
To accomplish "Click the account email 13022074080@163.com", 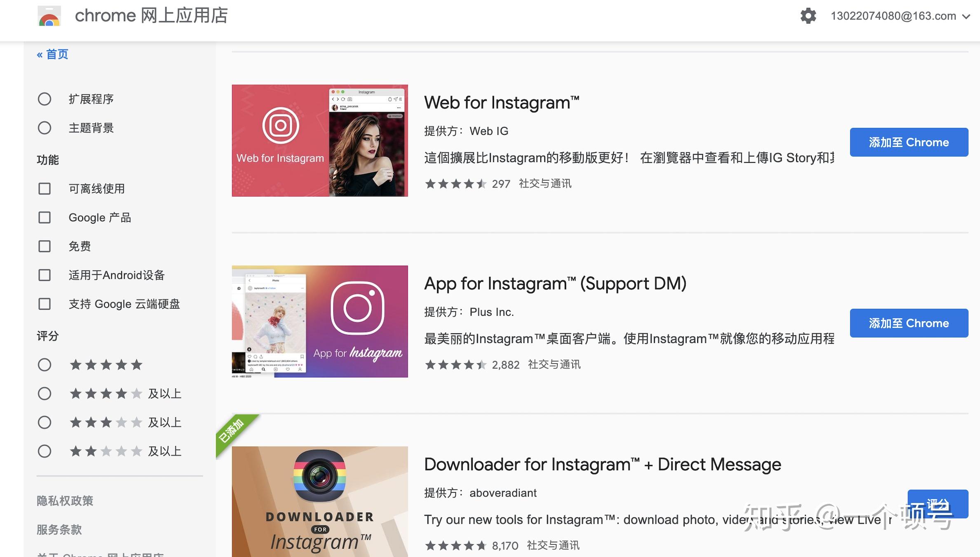I will pyautogui.click(x=893, y=16).
